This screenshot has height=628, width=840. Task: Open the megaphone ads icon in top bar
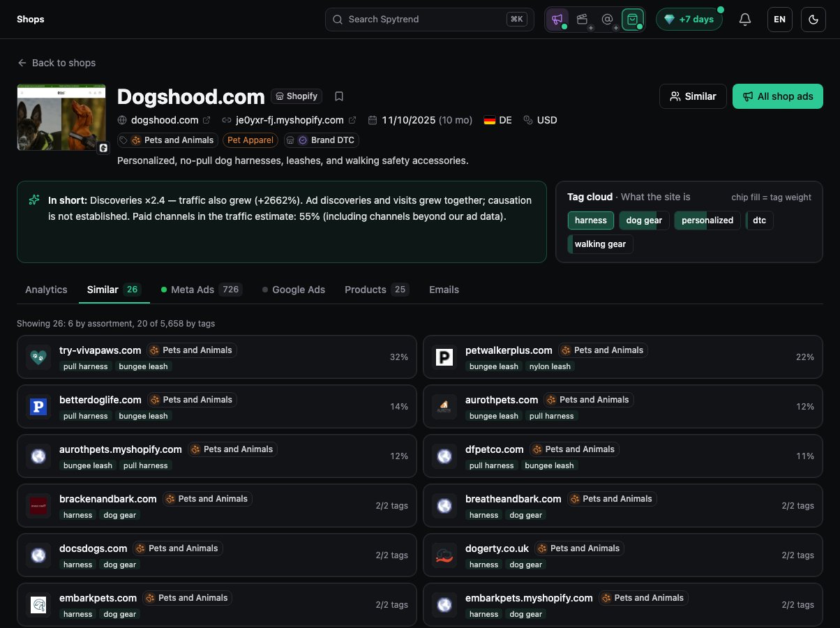point(557,20)
